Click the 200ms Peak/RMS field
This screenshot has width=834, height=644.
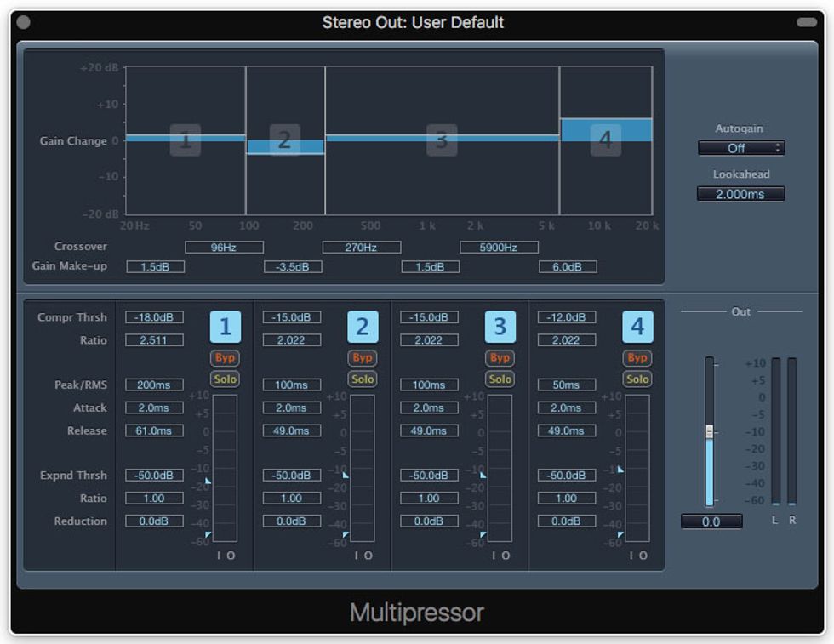coord(154,385)
